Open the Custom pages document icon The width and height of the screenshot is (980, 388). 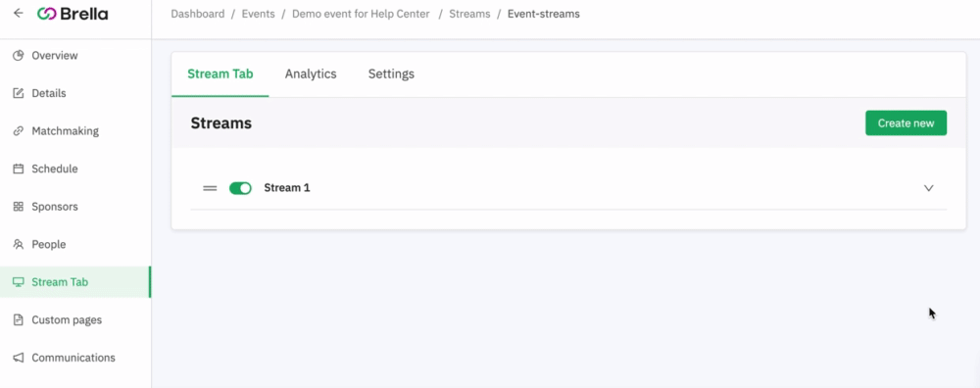point(18,319)
